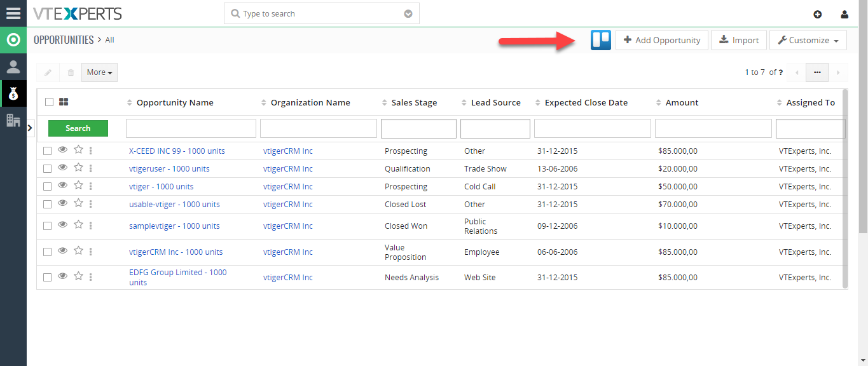This screenshot has width=868, height=366.
Task: Open the More actions dropdown
Action: point(99,72)
